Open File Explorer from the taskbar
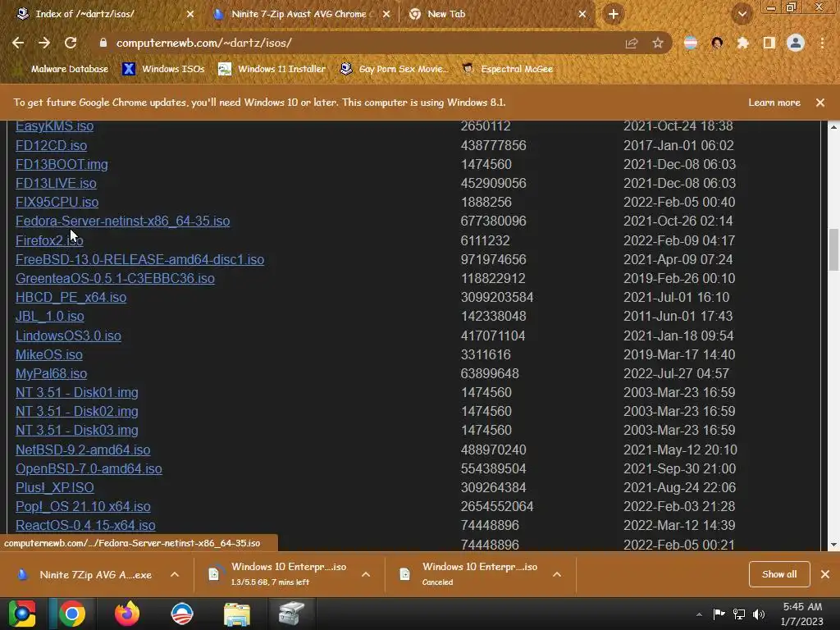The height and width of the screenshot is (630, 840). pyautogui.click(x=236, y=614)
